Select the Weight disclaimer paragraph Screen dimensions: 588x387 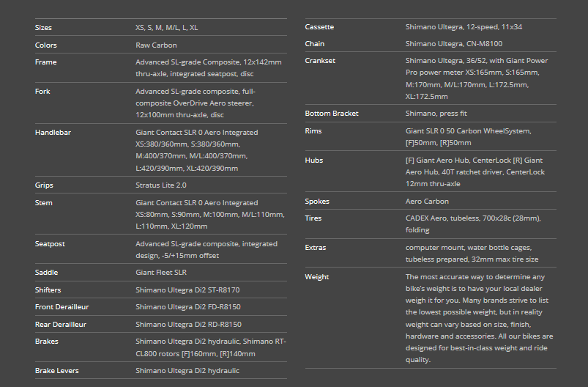pos(479,318)
